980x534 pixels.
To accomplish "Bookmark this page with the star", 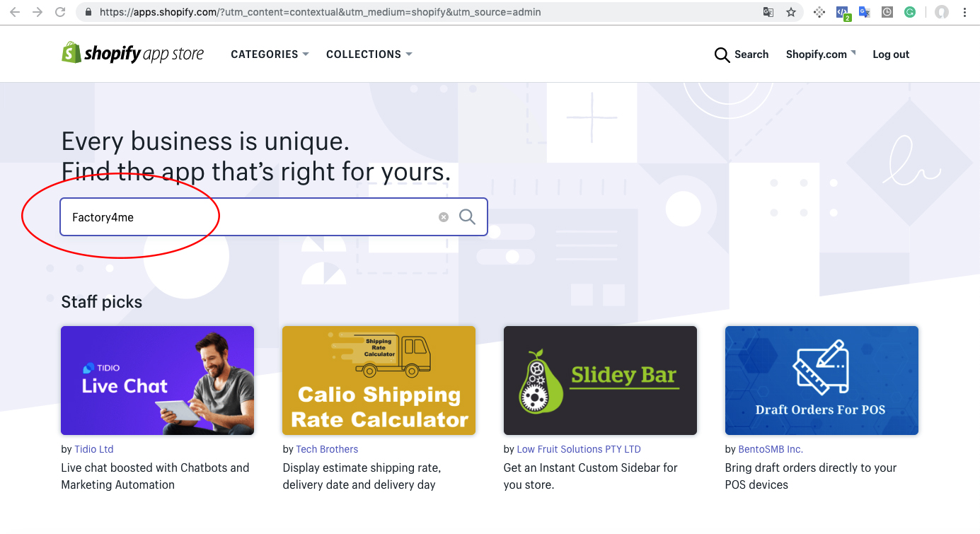I will (791, 12).
